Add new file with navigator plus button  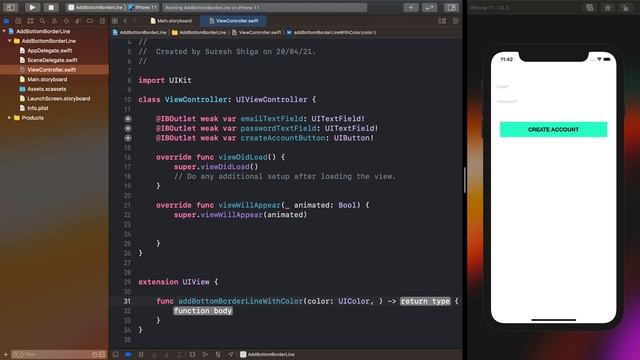6,354
